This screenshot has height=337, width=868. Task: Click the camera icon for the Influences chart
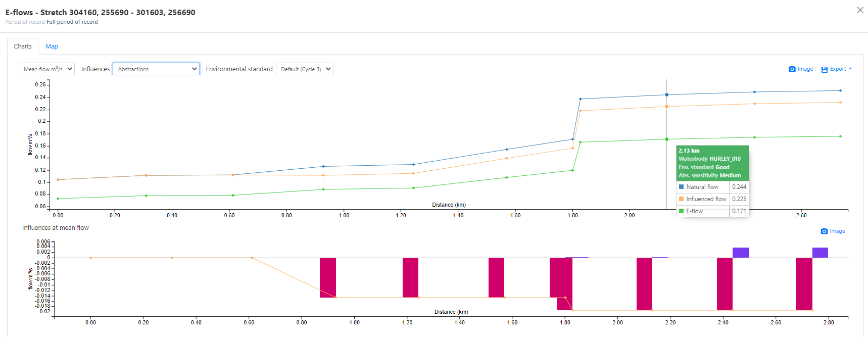[x=824, y=231]
